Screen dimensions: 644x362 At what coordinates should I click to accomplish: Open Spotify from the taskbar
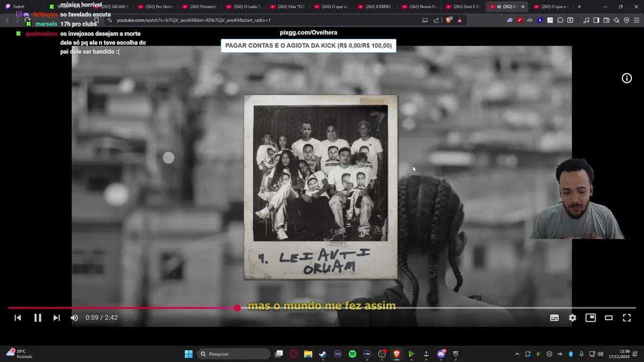click(352, 354)
